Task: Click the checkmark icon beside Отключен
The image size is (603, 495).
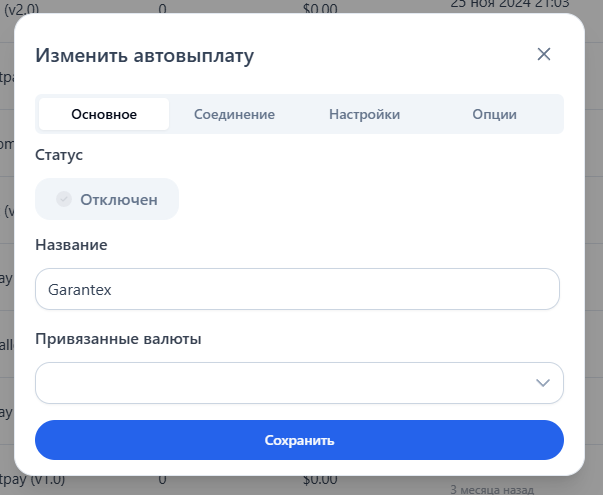Action: 64,199
